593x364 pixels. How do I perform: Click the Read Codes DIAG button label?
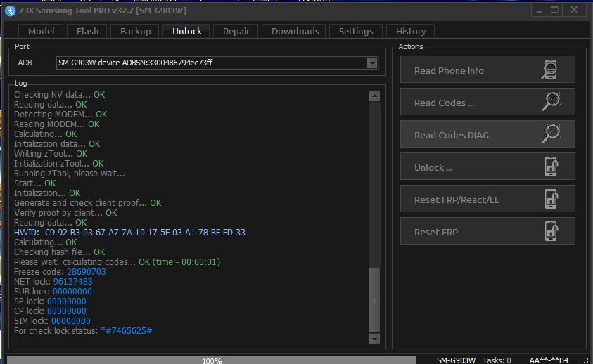tap(452, 135)
